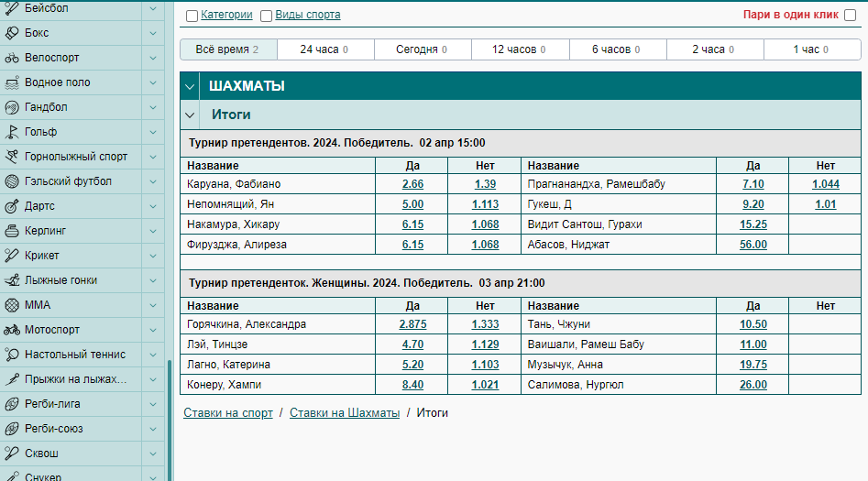Select the ski jumping icon (Прыжки на лыжах)
Image resolution: width=868 pixels, height=481 pixels.
tap(12, 379)
